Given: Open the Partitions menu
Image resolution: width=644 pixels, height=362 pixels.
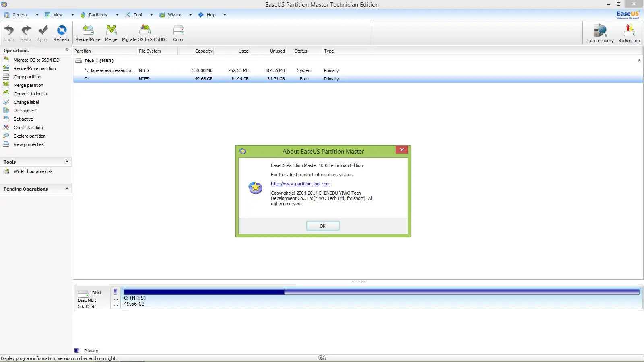Looking at the screenshot, I should click(99, 15).
